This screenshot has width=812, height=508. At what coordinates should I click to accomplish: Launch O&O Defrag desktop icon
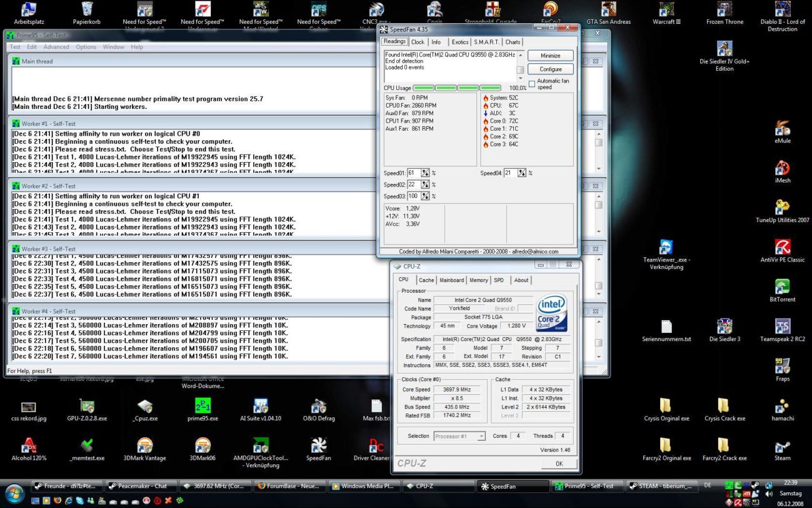(319, 409)
